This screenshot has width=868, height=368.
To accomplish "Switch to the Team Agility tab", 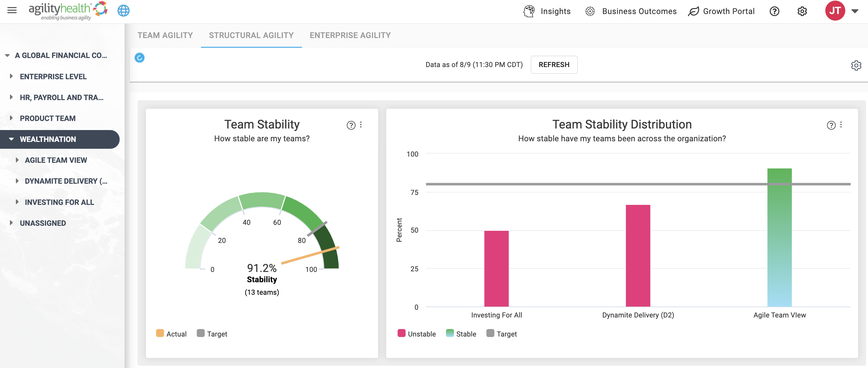I will (x=165, y=36).
